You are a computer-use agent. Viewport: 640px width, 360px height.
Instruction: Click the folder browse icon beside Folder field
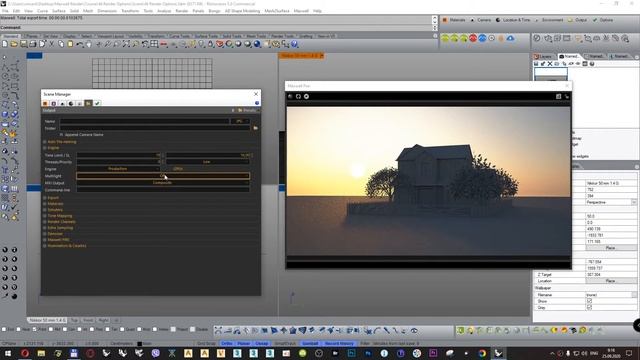(x=256, y=128)
